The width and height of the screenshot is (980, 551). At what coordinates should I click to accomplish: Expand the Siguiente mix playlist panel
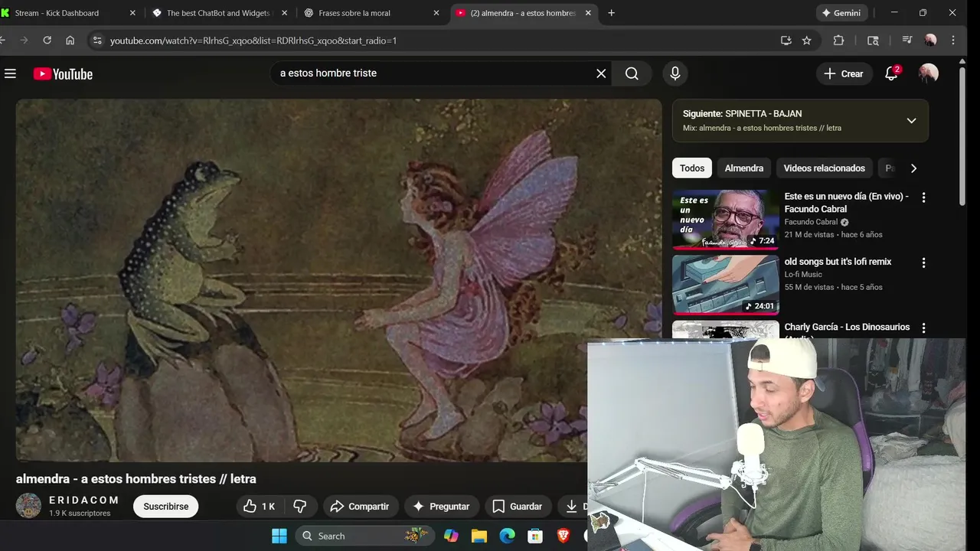(911, 120)
